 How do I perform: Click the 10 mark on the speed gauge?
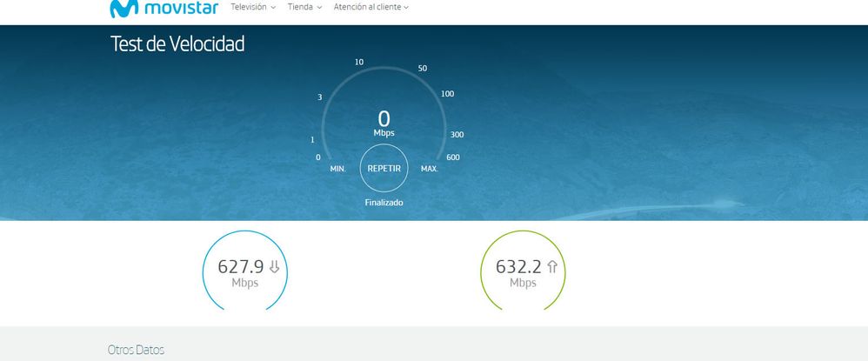click(x=358, y=63)
